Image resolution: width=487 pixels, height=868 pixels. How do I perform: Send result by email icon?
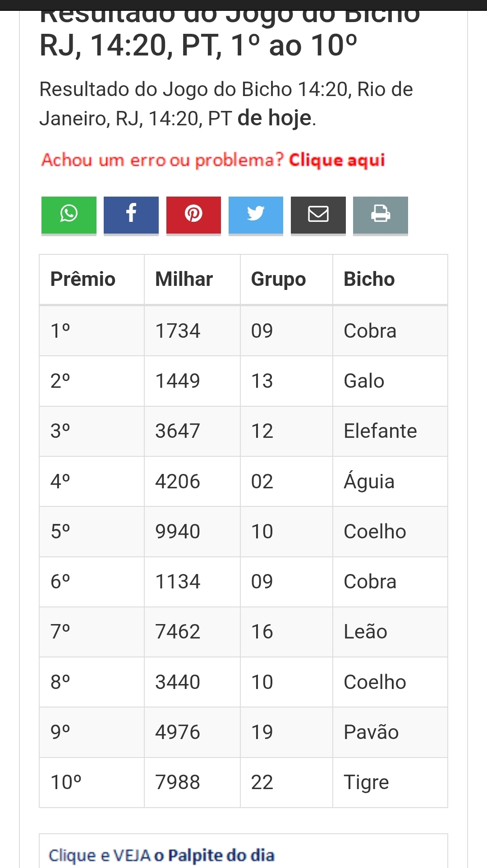pyautogui.click(x=318, y=215)
